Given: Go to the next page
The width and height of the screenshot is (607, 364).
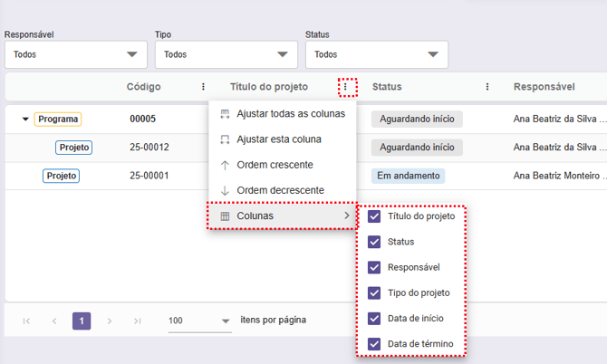Looking at the screenshot, I should 110,321.
